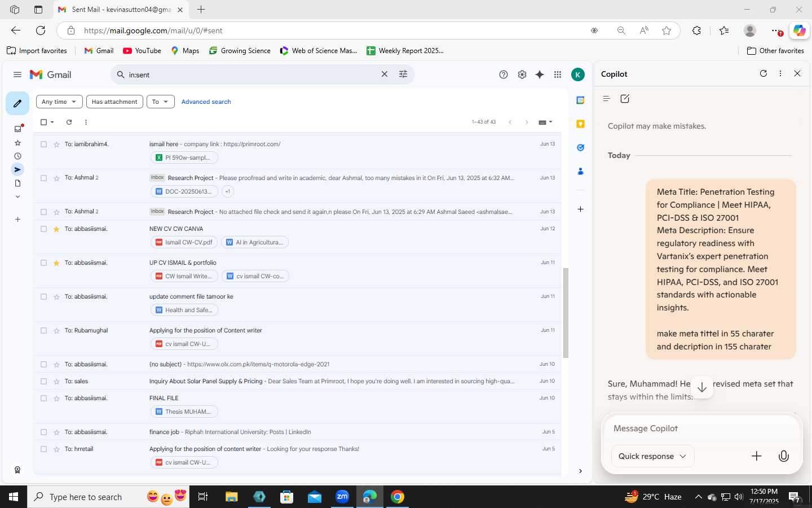Click the mail list vertical scrollbar
812x508 pixels.
coord(566,313)
